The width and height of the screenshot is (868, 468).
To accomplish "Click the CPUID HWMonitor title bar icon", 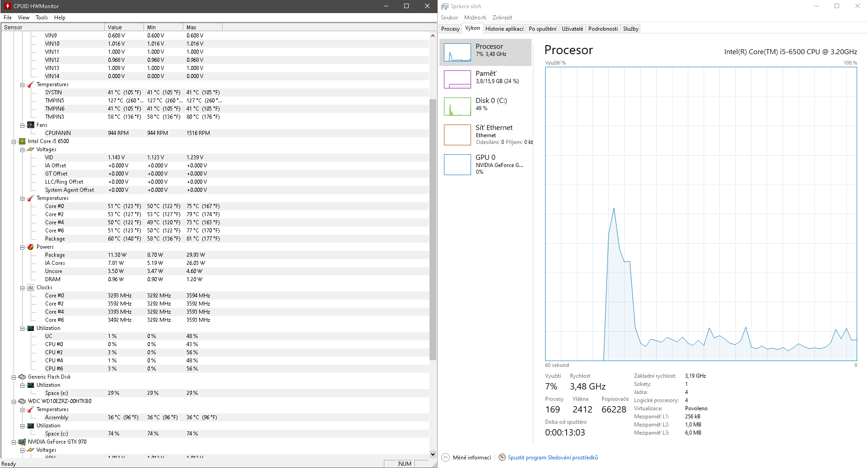I will [x=7, y=6].
